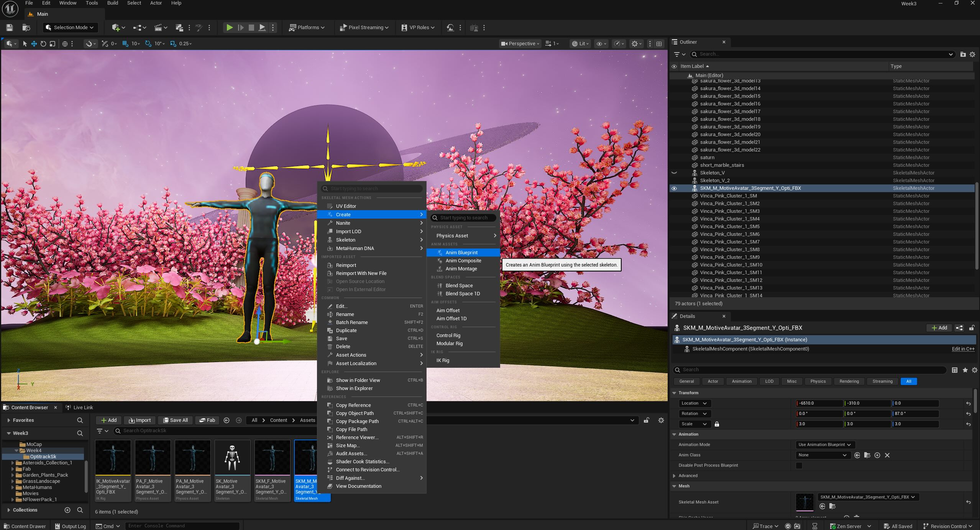Screen dimensions: 980x530
Task: Save the current level via toolbar icon
Action: (10, 28)
